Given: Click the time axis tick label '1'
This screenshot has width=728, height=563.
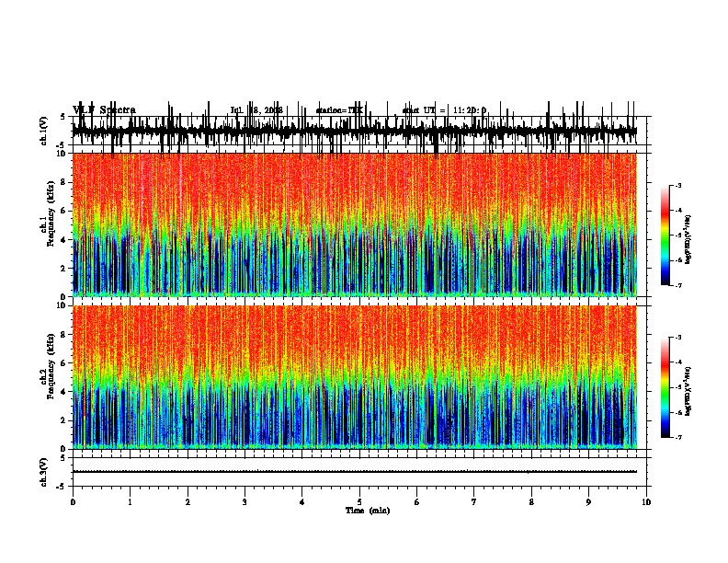Looking at the screenshot, I should point(130,502).
